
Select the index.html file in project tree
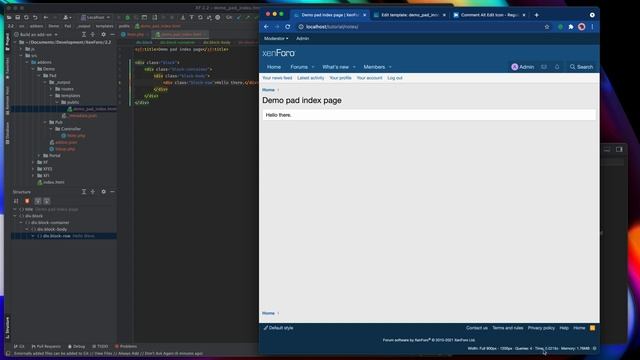click(x=51, y=182)
